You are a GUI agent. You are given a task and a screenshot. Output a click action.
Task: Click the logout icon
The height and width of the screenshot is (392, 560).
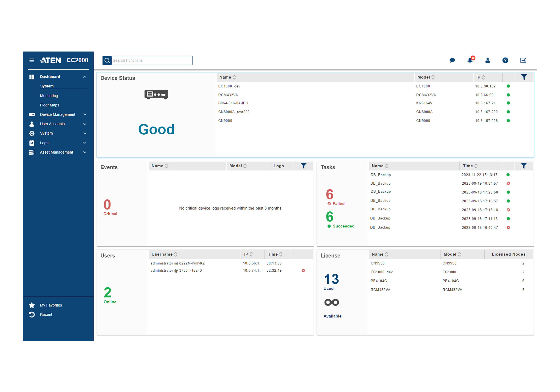[523, 60]
